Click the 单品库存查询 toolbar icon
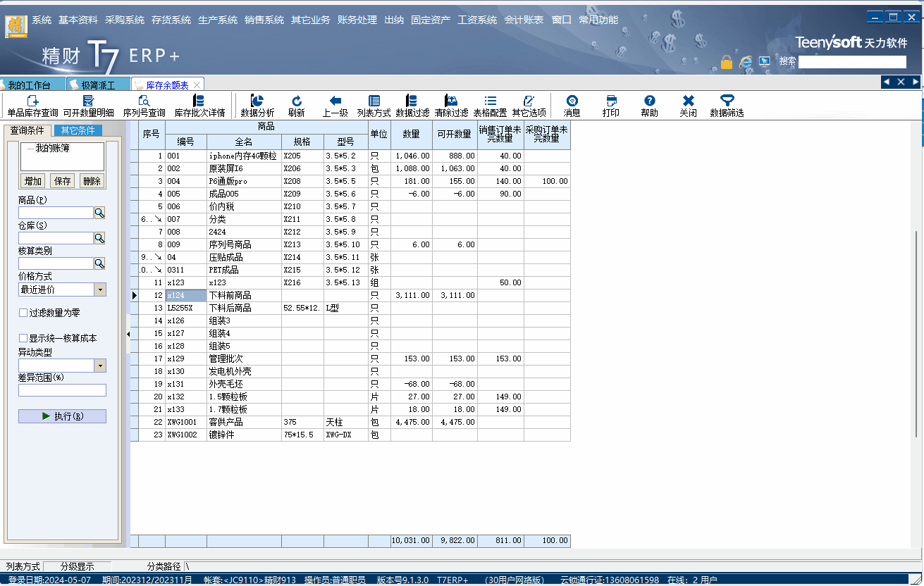Image resolution: width=924 pixels, height=586 pixels. coord(32,101)
